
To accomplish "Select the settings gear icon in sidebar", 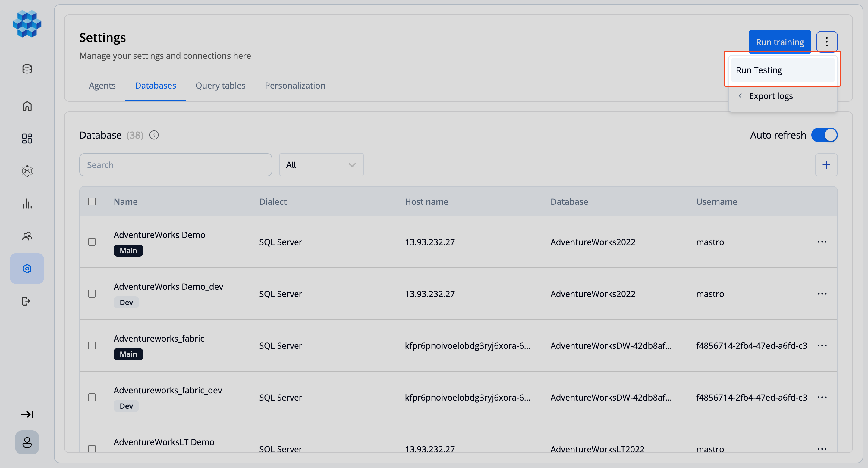I will coord(27,269).
